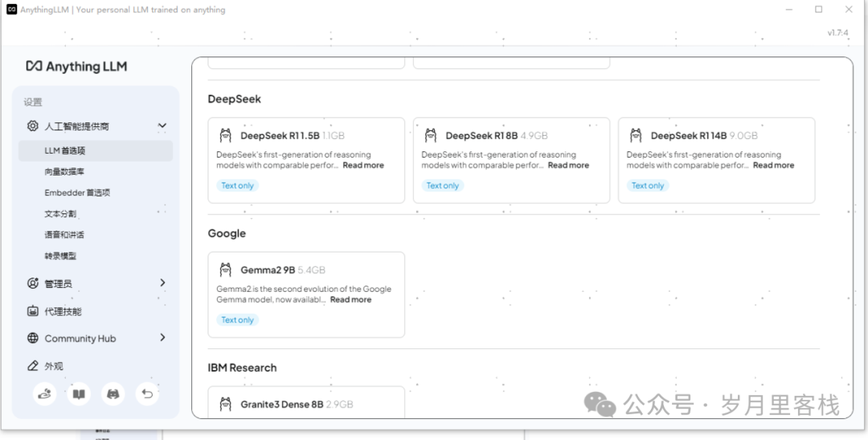Select LLM 首选项 in sidebar
Viewport: 868px width, 440px height.
pos(96,150)
